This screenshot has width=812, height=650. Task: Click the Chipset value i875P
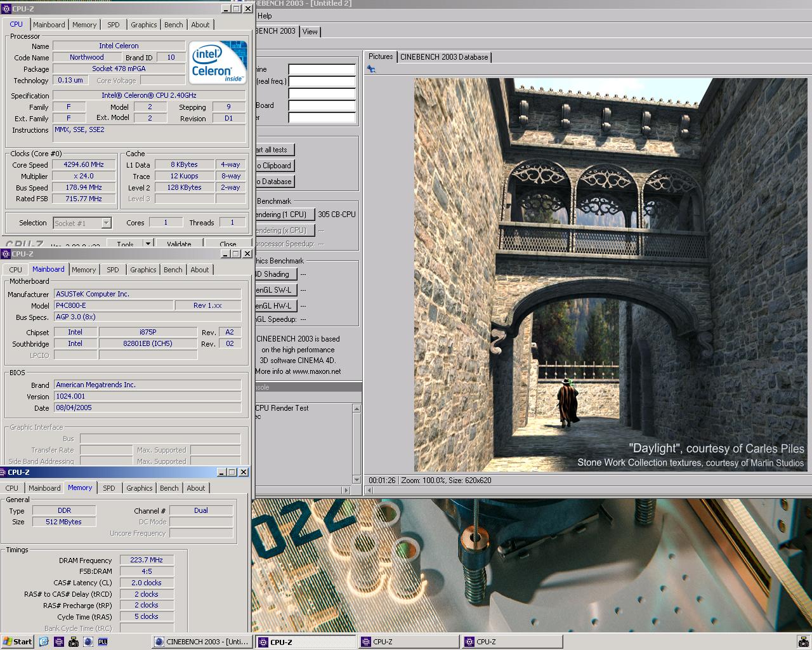click(x=148, y=332)
